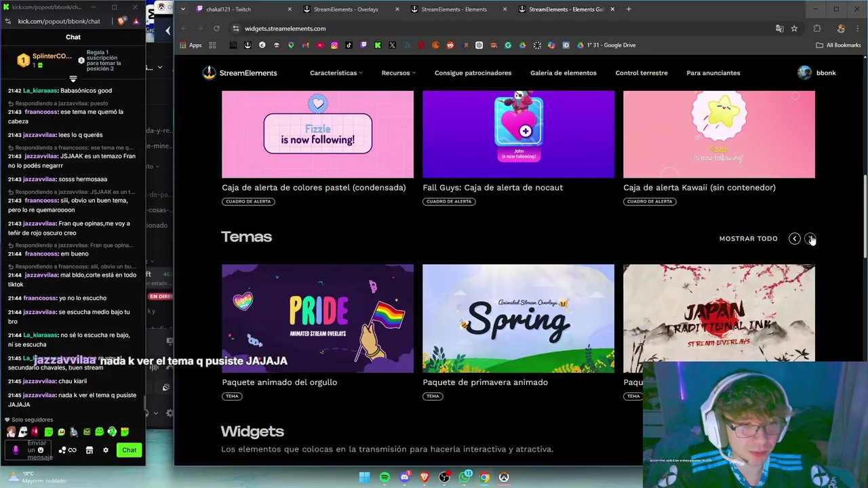Open the 1° 31 Google Drive bookmark
This screenshot has width=868, height=488.
606,45
